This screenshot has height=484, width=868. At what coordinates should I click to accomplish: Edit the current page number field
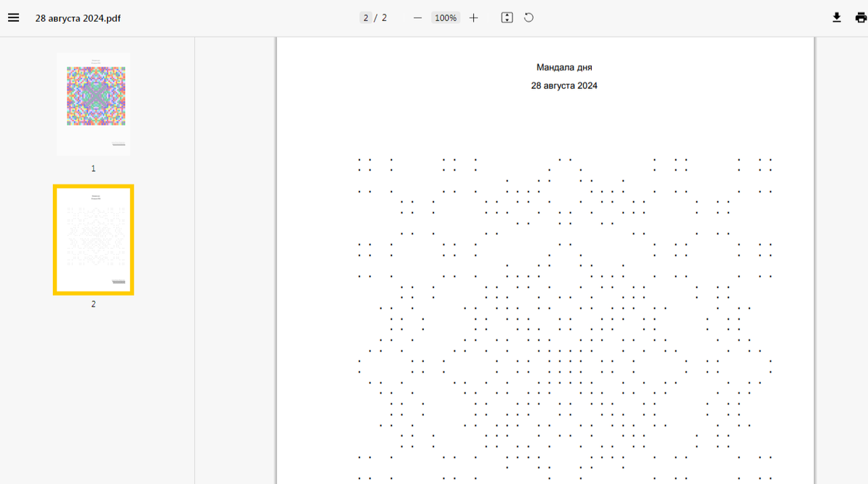(366, 17)
